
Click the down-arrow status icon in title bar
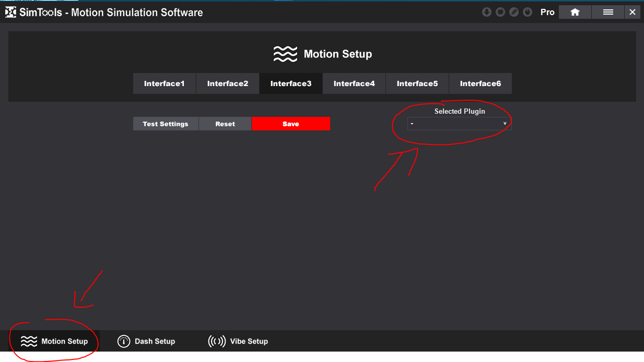tap(487, 12)
